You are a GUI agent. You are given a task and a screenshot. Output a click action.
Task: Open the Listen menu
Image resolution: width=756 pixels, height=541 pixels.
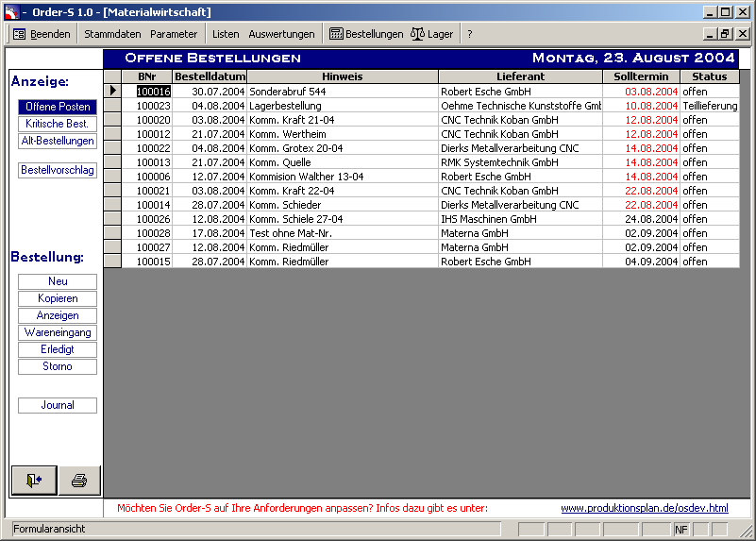pyautogui.click(x=226, y=34)
